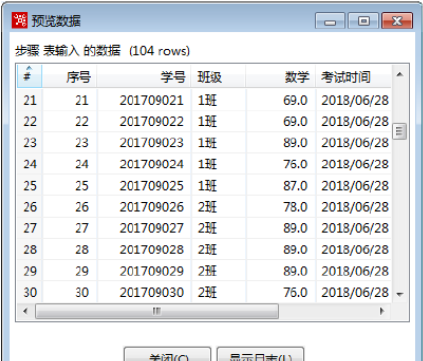The height and width of the screenshot is (361, 423).
Task: Select student number 201709027 cell
Action: (144, 228)
